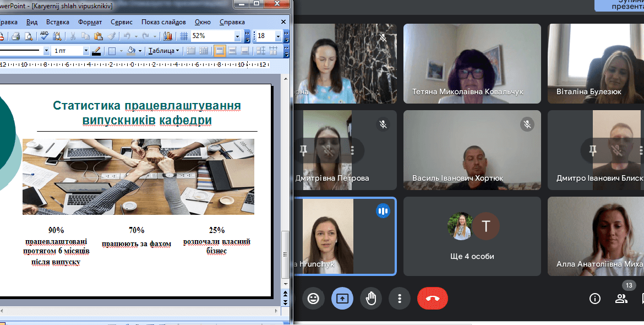Toggle the show/hide grid button
Viewport: 644px width, 325px height.
pos(184,36)
